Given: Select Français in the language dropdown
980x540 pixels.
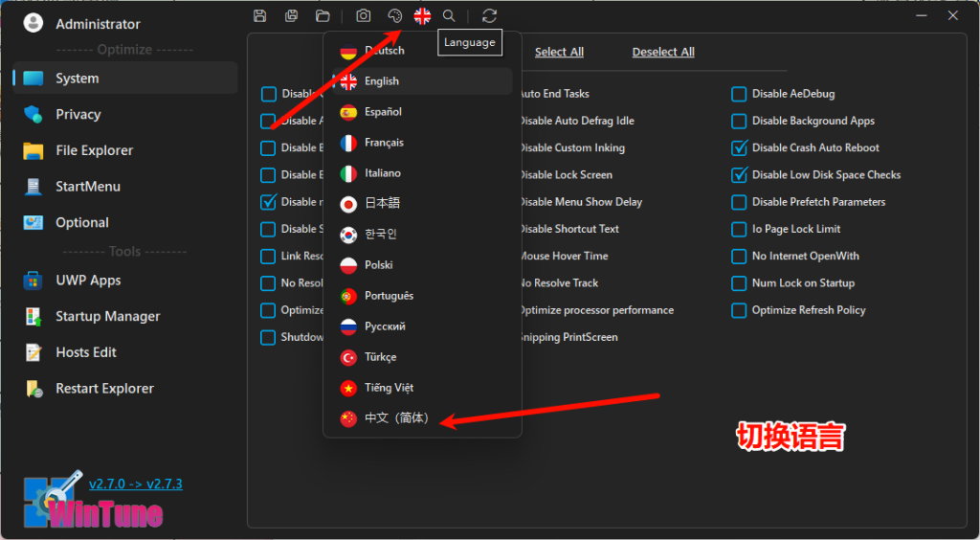Looking at the screenshot, I should (x=384, y=143).
